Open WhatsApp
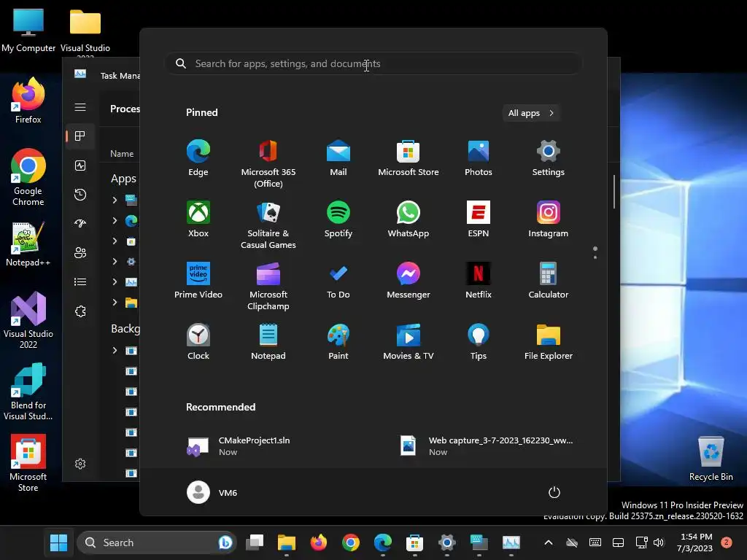 click(409, 219)
